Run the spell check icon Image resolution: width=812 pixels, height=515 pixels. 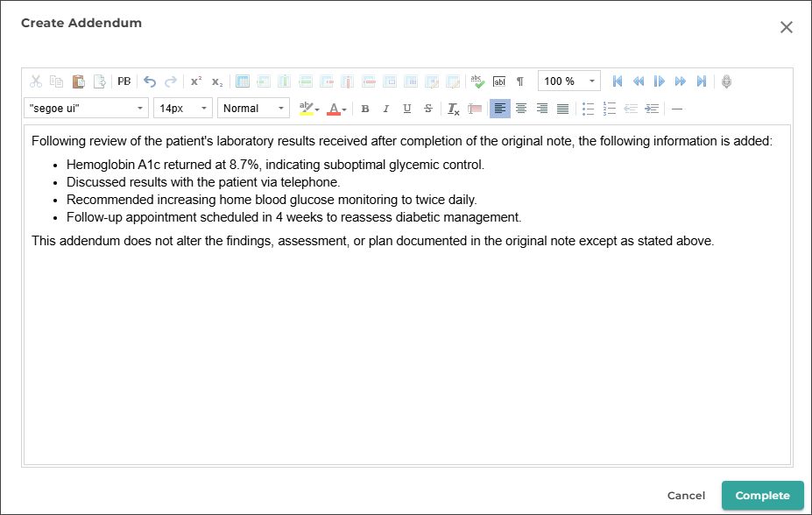click(x=477, y=81)
